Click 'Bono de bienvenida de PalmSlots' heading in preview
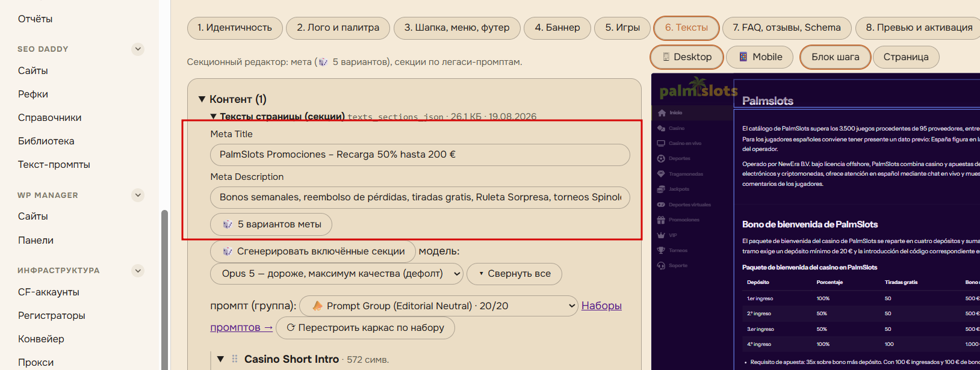The image size is (980, 370). pyautogui.click(x=810, y=224)
